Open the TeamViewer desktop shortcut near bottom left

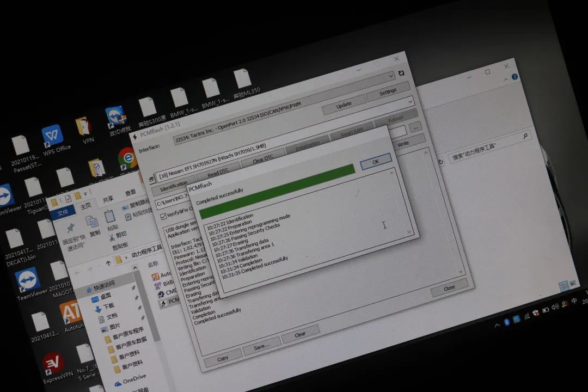28,284
